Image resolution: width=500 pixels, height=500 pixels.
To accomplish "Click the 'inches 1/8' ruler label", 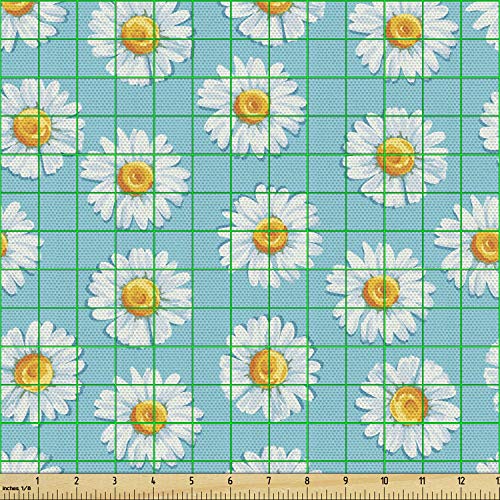I will (x=16, y=488).
